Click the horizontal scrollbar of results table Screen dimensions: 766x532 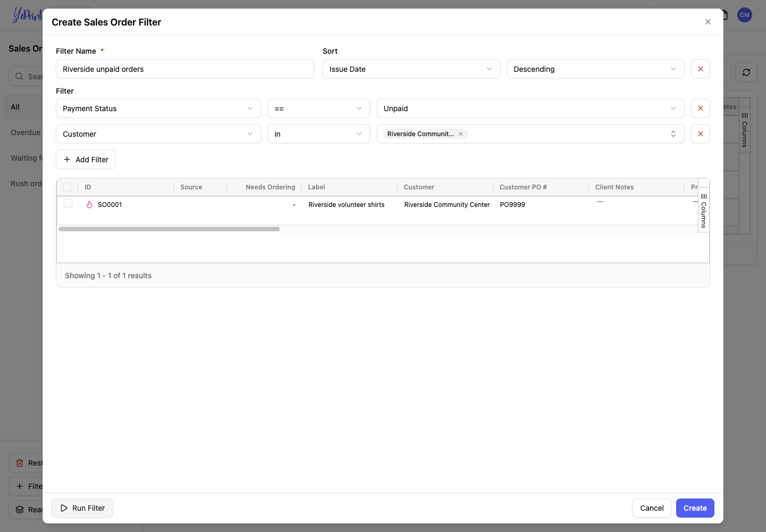coord(169,229)
